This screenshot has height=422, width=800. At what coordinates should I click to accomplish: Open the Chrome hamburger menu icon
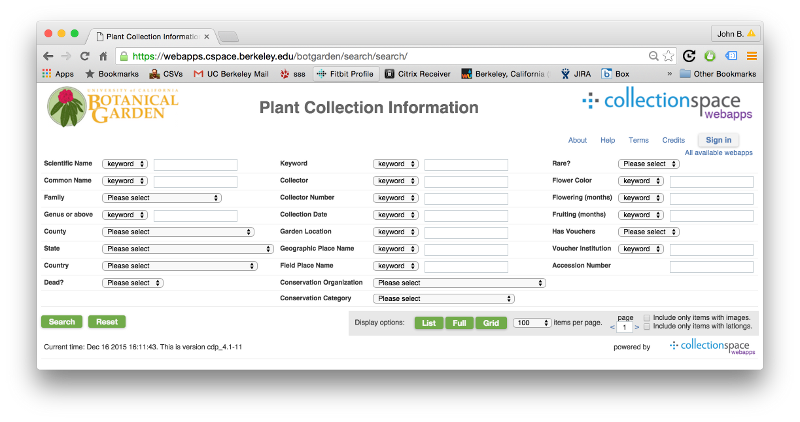coord(752,56)
